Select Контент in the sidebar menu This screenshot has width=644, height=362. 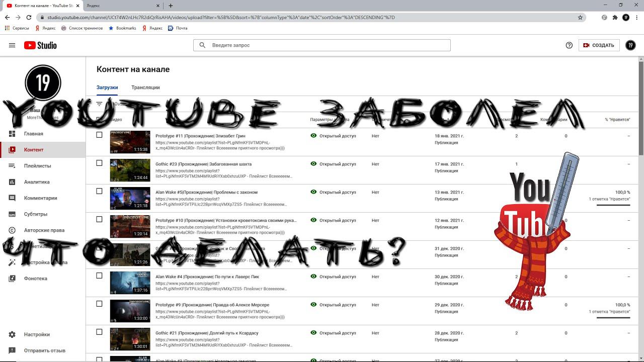tap(43, 150)
